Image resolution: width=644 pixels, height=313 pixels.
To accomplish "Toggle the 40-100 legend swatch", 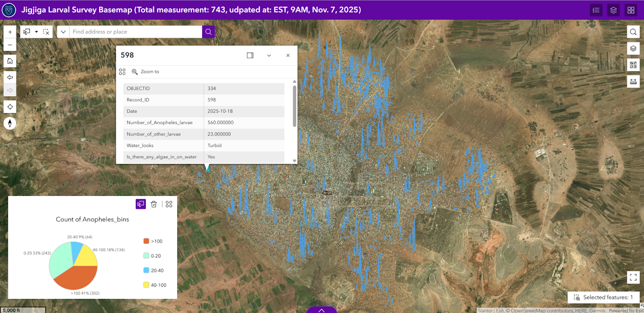I will pos(146,285).
